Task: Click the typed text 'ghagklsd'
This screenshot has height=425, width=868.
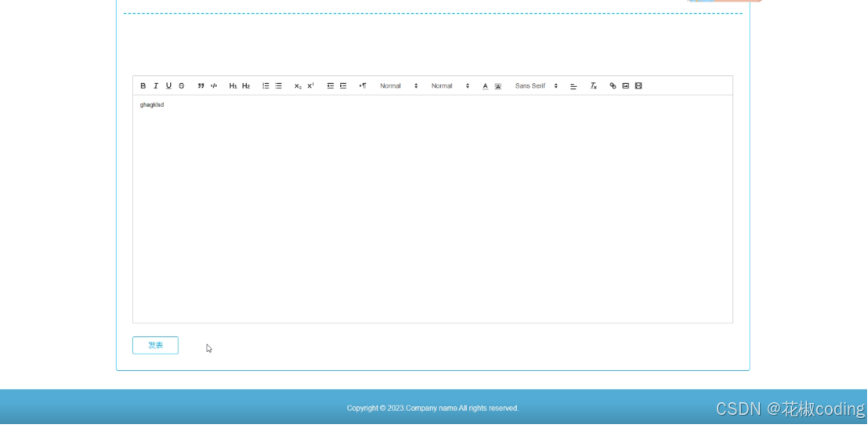Action: coord(152,105)
